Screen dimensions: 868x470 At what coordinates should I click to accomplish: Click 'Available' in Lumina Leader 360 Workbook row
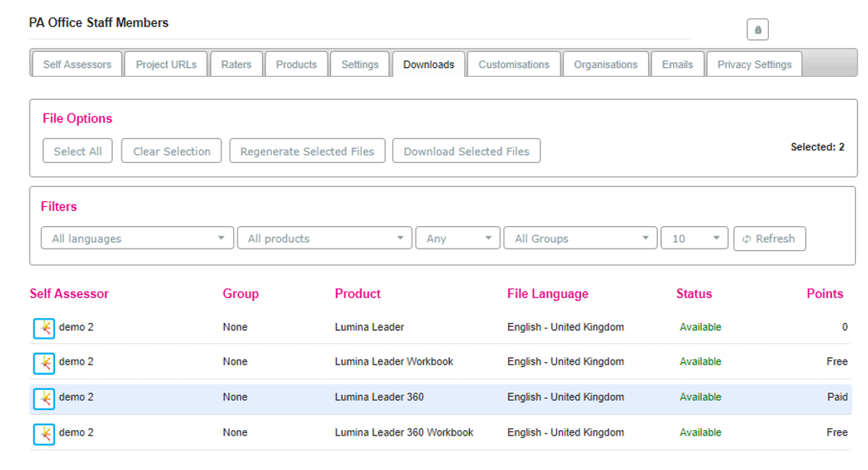coord(700,432)
